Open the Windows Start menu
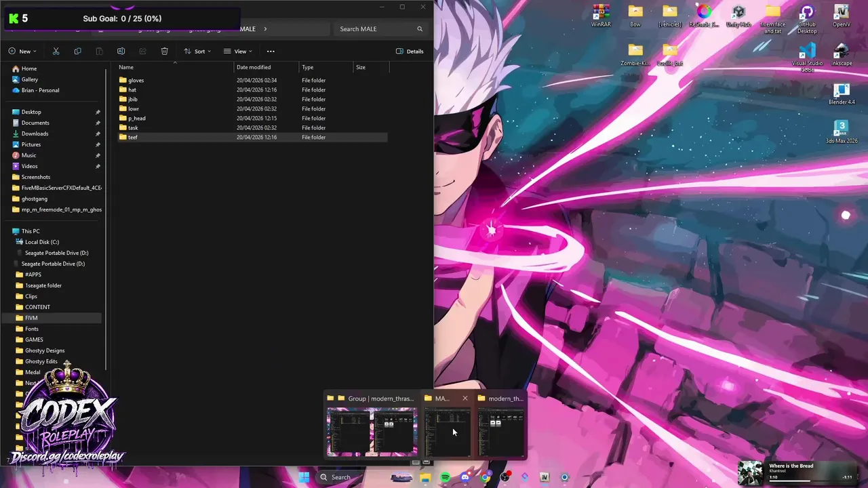Image resolution: width=868 pixels, height=488 pixels. click(304, 477)
